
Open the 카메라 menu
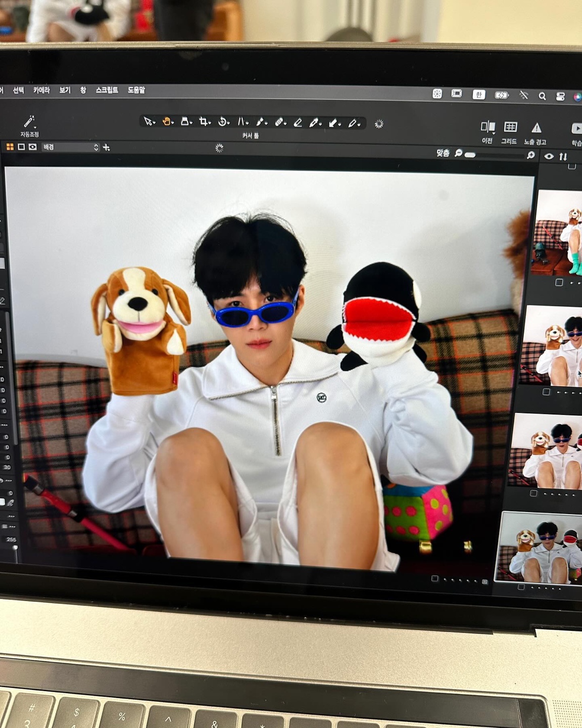tap(41, 90)
